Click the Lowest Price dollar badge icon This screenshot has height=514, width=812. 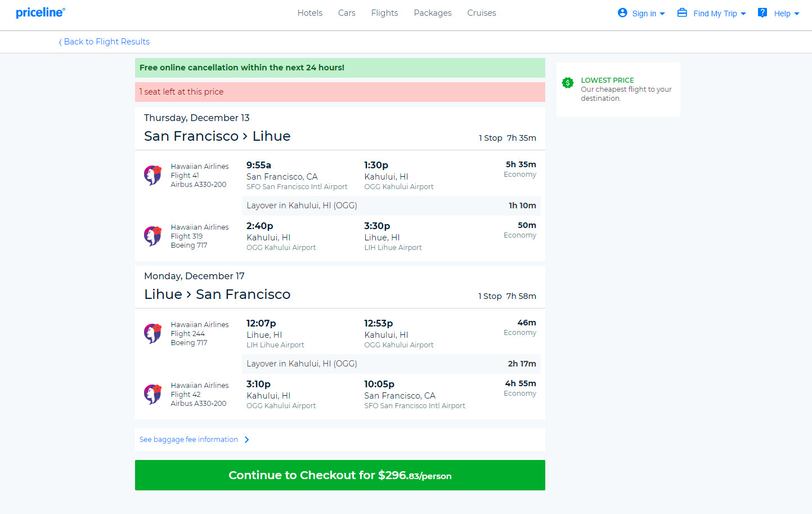[568, 83]
